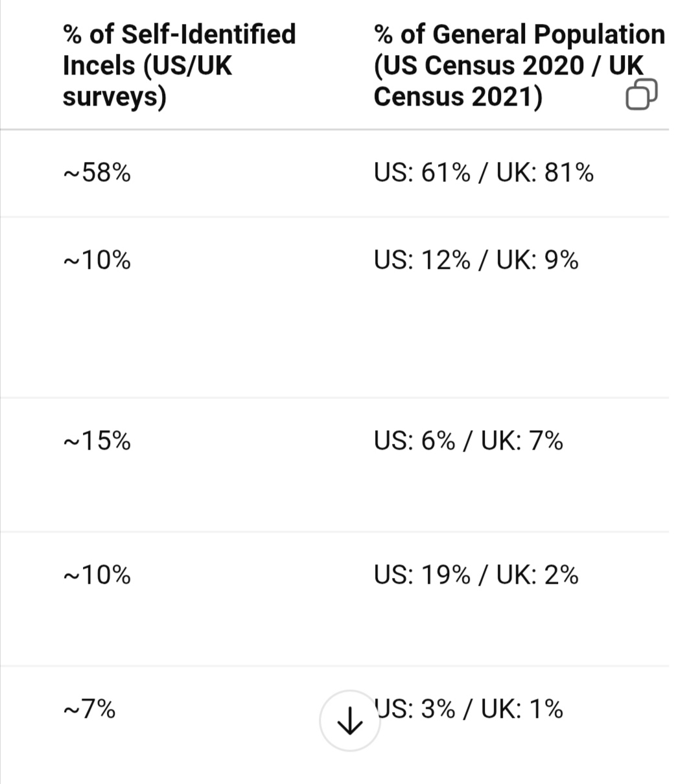Screen dimensions: 700x784
Task: Click the "% of Self-Identified Incels" column header
Action: click(x=179, y=65)
